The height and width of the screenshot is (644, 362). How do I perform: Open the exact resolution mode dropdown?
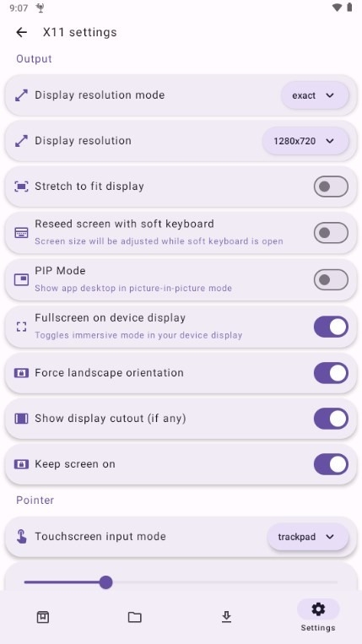[x=315, y=95]
